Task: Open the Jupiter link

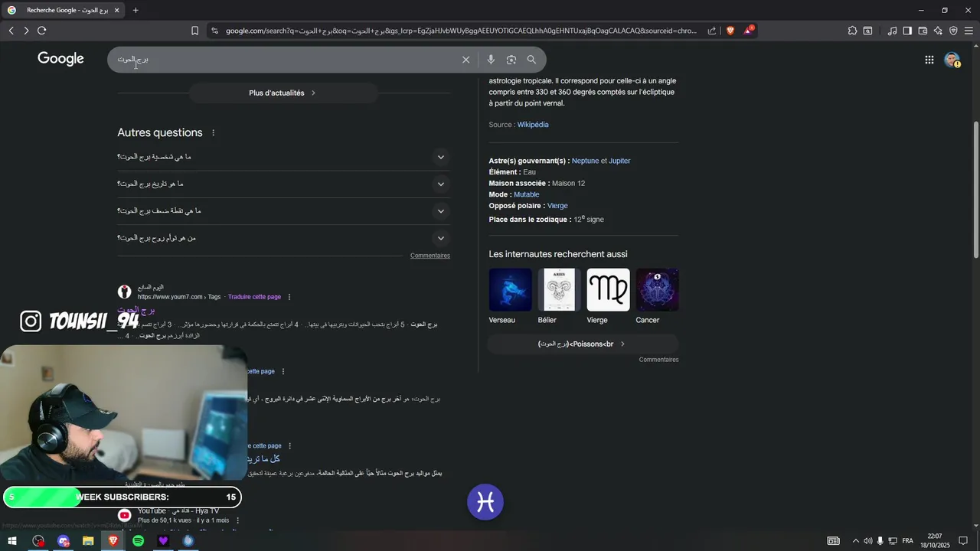Action: (619, 161)
